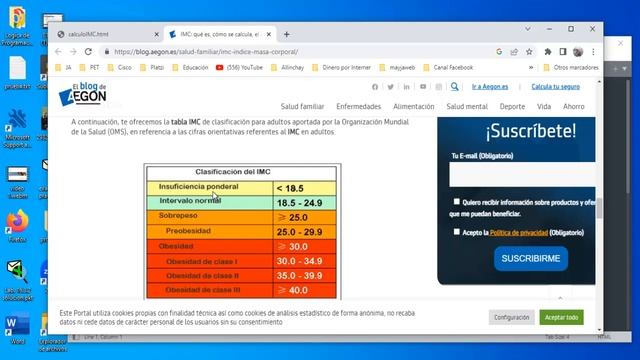Select the IMC: qué es, cómo se calcula tab

pos(220,35)
